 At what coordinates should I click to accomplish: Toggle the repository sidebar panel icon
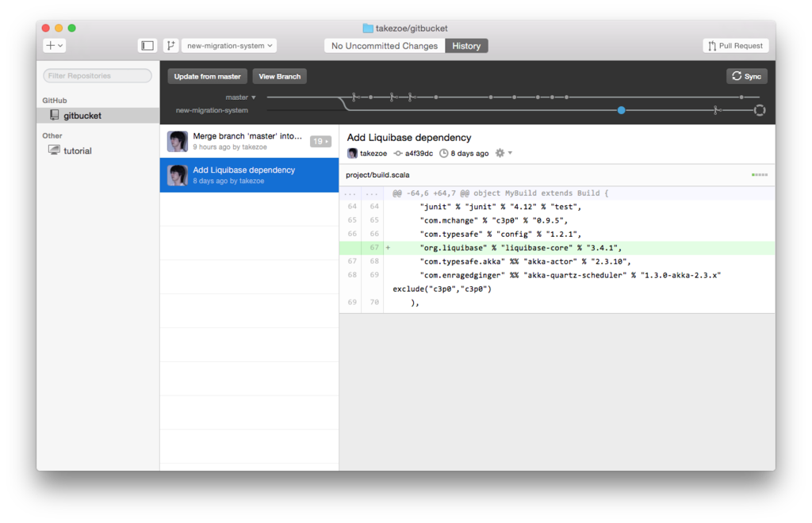[x=147, y=45]
